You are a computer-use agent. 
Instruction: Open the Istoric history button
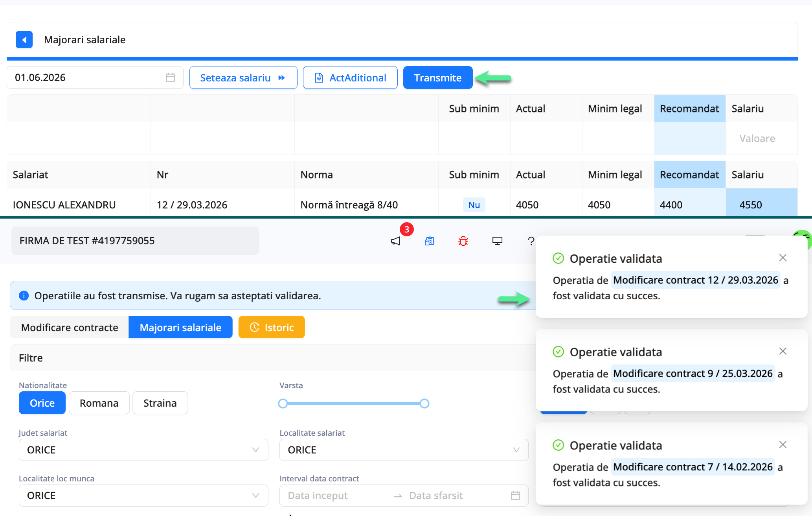272,327
